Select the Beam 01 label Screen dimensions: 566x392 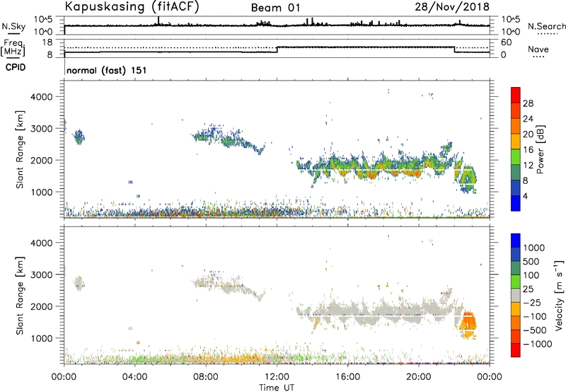coord(275,8)
